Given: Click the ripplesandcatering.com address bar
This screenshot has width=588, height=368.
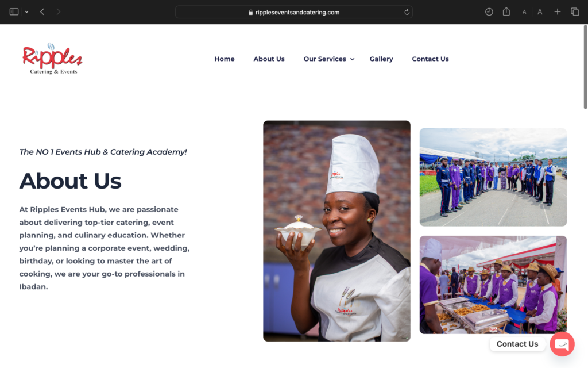Looking at the screenshot, I should 294,12.
